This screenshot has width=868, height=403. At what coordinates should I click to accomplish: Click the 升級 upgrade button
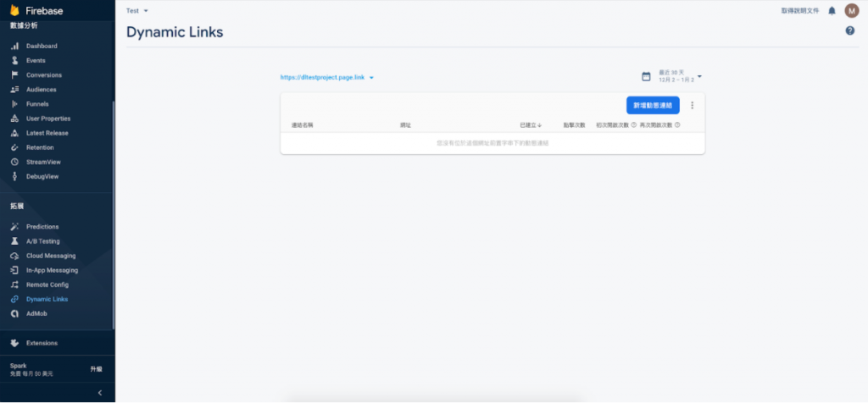click(x=97, y=369)
